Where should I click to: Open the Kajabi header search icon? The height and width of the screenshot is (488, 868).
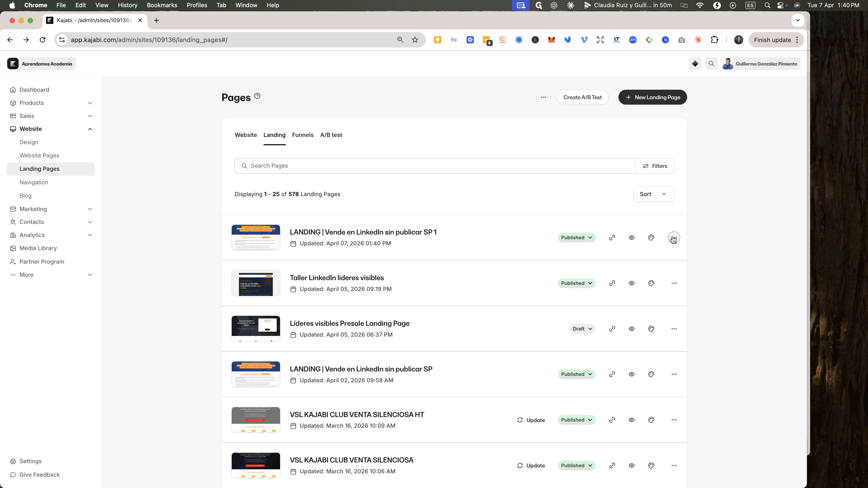coord(711,64)
